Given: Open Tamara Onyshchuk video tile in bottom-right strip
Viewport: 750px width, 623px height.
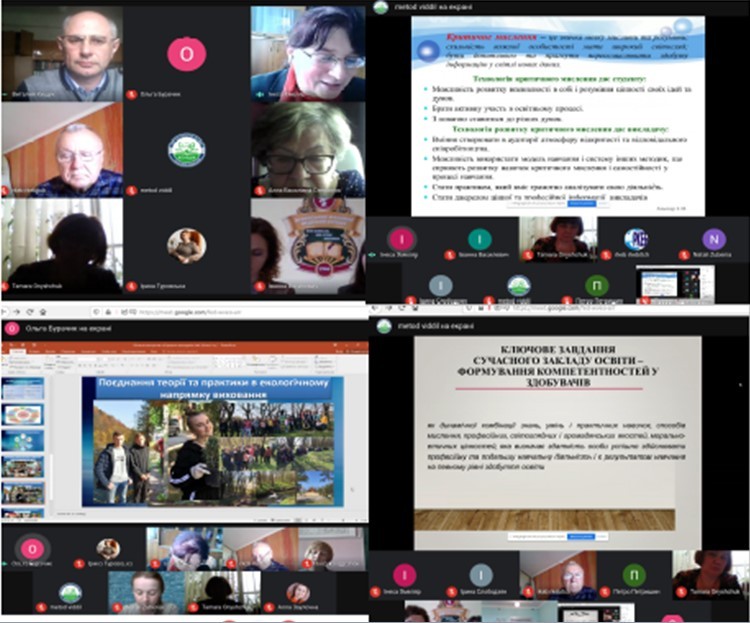Looking at the screenshot, I should [x=711, y=576].
